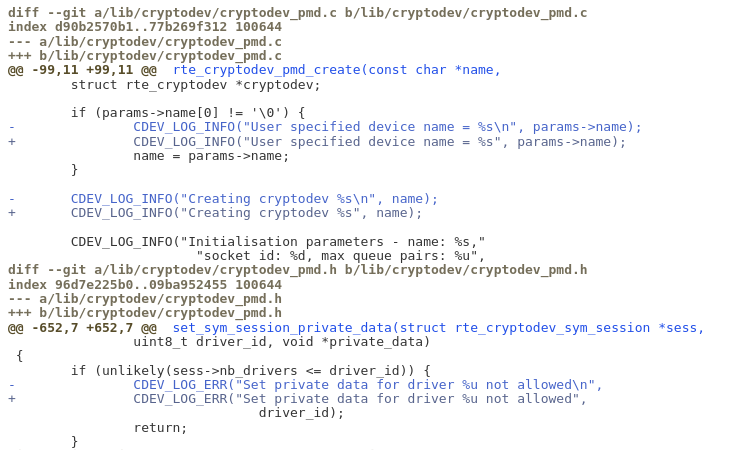Click the "Initialisation parameters - name" log line

[x=277, y=242]
